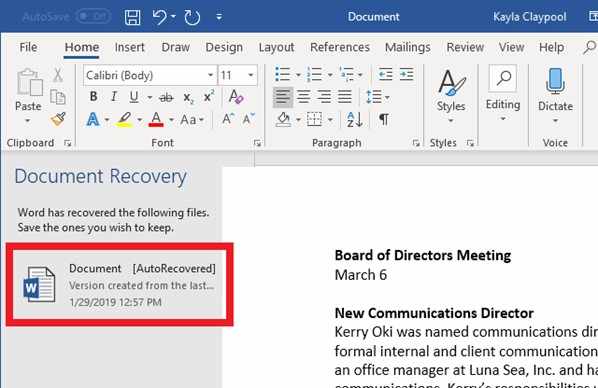Switch to the References tab
Image resolution: width=598 pixels, height=388 pixels.
point(340,47)
